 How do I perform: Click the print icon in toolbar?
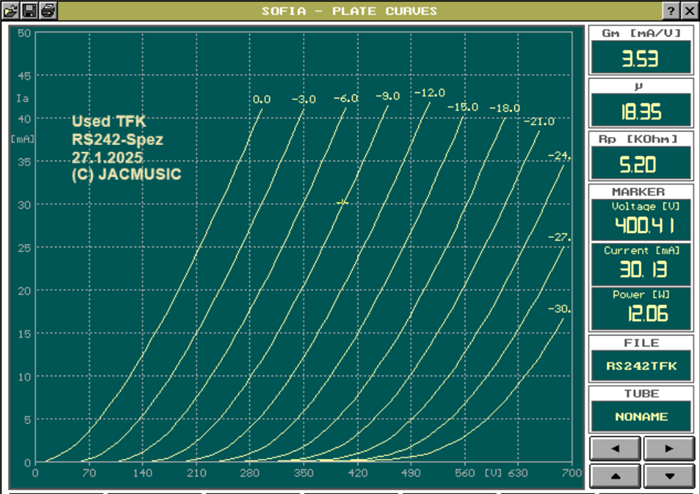click(48, 10)
